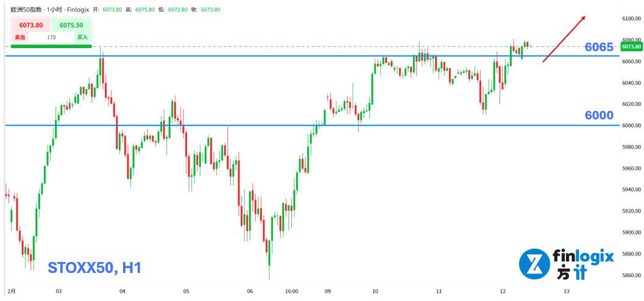
Task: Select the blue 6000 level label
Action: point(598,115)
